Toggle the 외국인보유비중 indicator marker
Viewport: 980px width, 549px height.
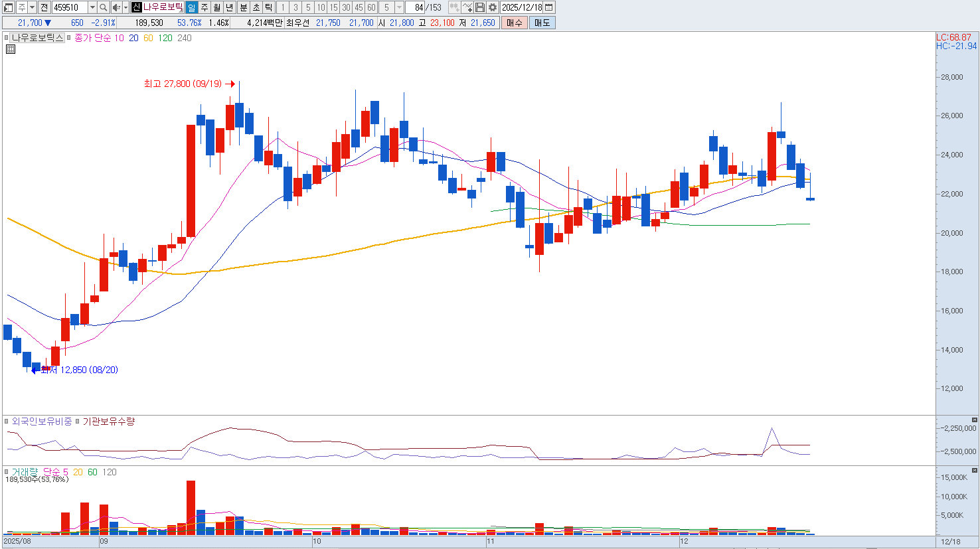coord(7,422)
